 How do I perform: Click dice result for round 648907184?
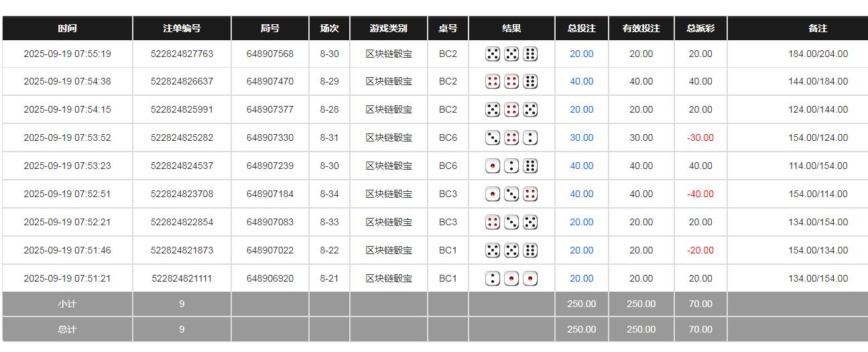pos(511,194)
